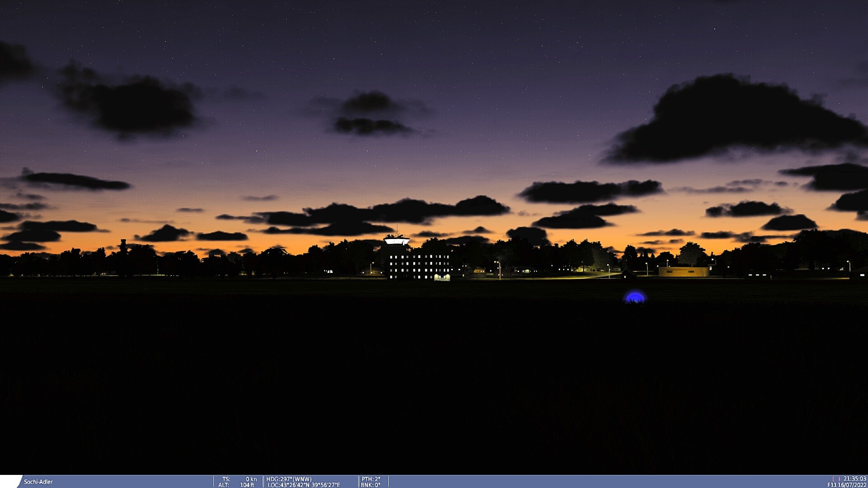Click the multi-story building with lit windows
The image size is (868, 488).
pyautogui.click(x=419, y=265)
